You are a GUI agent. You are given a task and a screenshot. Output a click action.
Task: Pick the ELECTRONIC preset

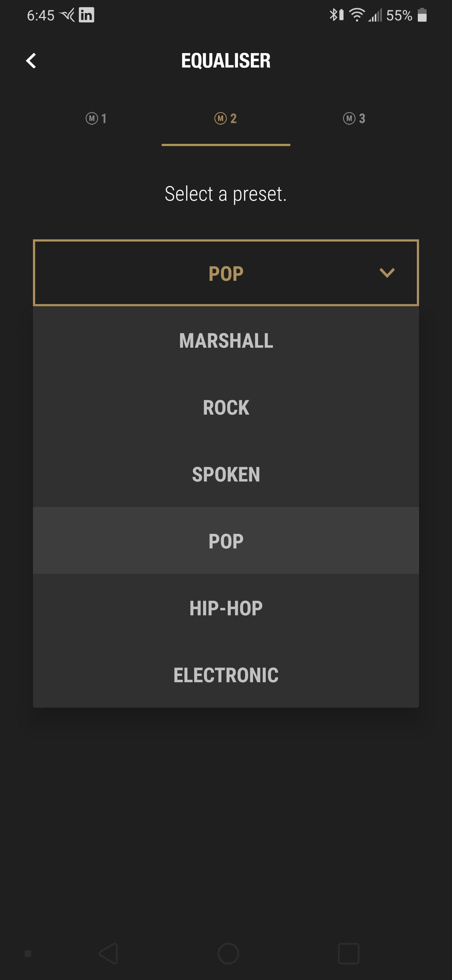click(x=226, y=675)
